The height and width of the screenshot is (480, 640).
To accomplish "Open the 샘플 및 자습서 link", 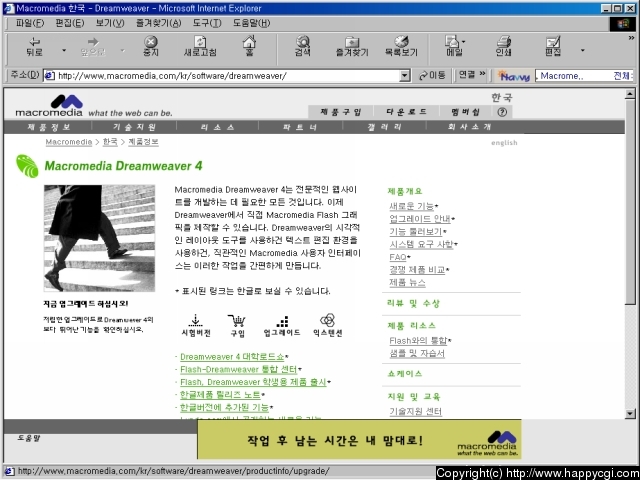I will (417, 353).
